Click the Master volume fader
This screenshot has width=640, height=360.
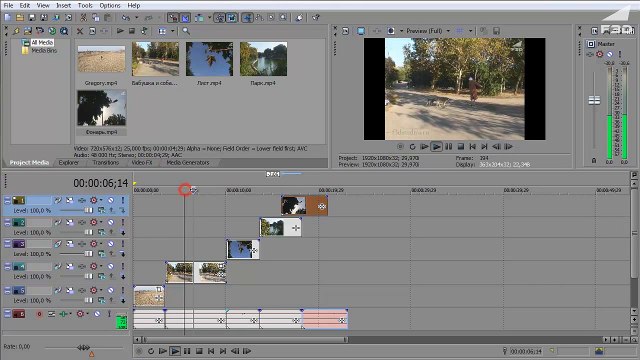tap(594, 100)
